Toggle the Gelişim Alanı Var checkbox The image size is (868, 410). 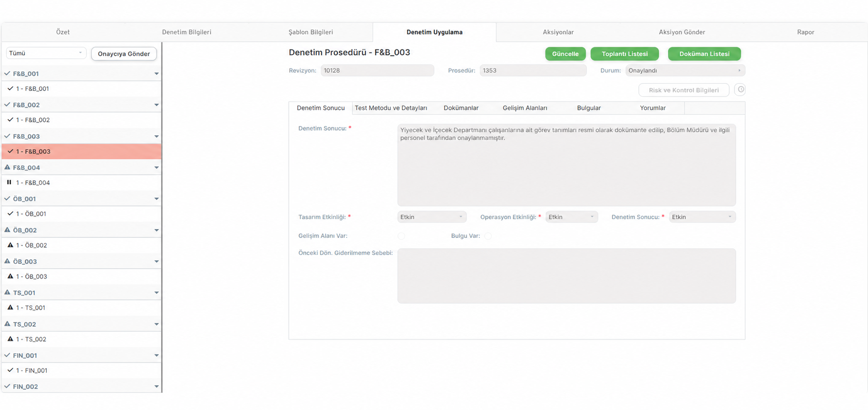[401, 236]
